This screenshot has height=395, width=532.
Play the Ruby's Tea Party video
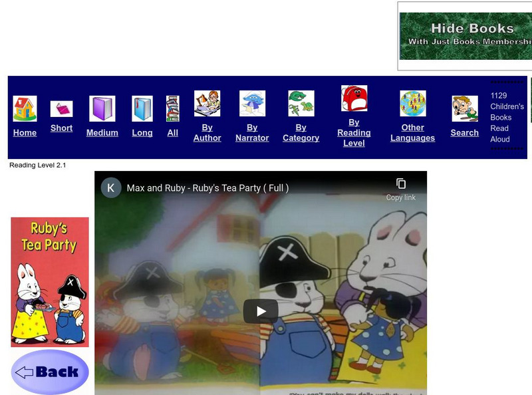pyautogui.click(x=261, y=310)
